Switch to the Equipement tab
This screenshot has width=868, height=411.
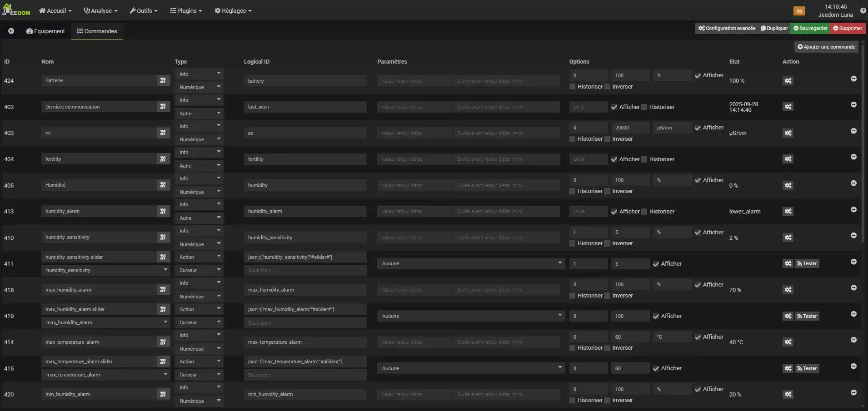click(45, 31)
